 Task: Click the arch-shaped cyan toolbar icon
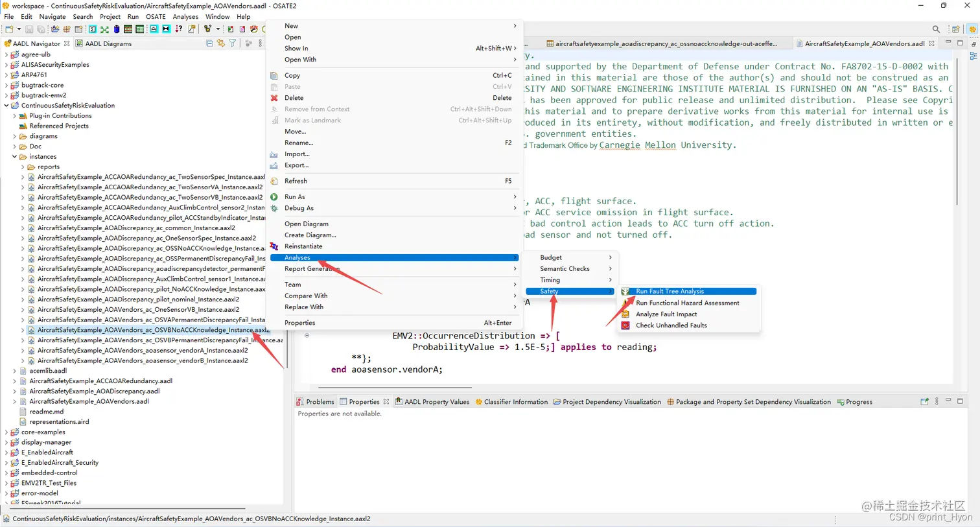pyautogui.click(x=154, y=29)
